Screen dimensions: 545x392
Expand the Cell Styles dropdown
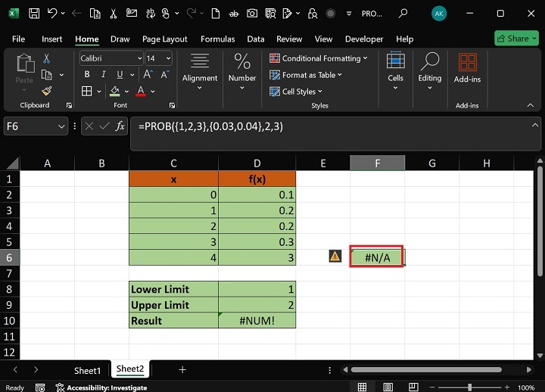[x=296, y=92]
